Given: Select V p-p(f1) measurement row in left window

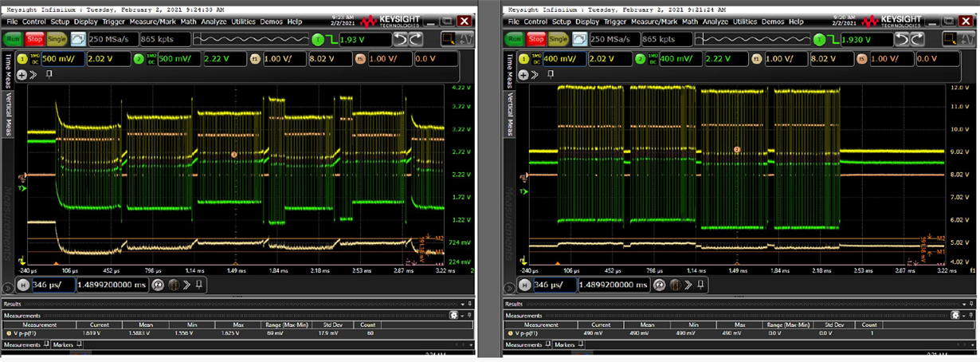Looking at the screenshot, I should tap(237, 333).
